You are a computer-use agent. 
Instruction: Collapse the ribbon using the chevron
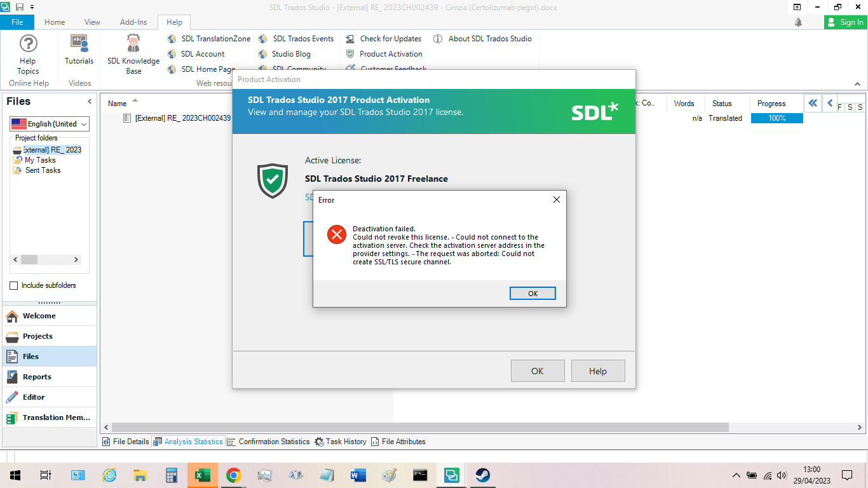(x=858, y=83)
